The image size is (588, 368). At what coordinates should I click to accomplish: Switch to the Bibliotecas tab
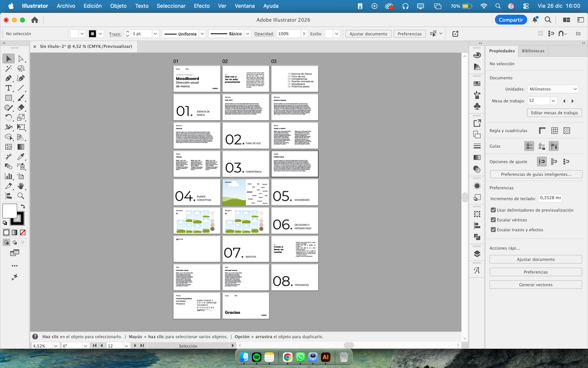point(532,51)
